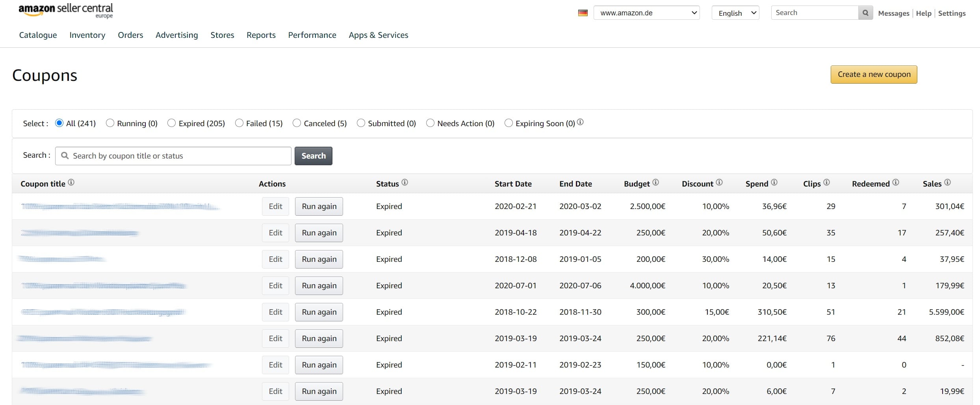Viewport: 980px width, 405px height.
Task: Click Run again for coupon starting 2018-12-08
Action: pyautogui.click(x=319, y=259)
